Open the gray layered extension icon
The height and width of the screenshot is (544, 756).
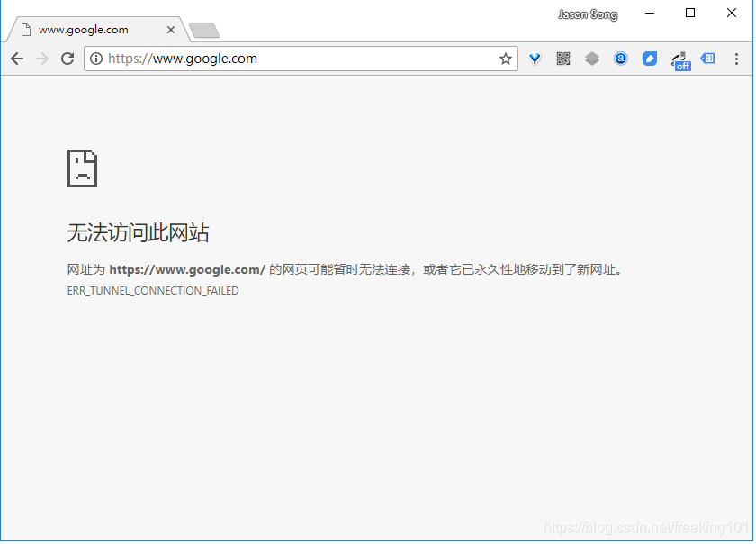tap(592, 59)
